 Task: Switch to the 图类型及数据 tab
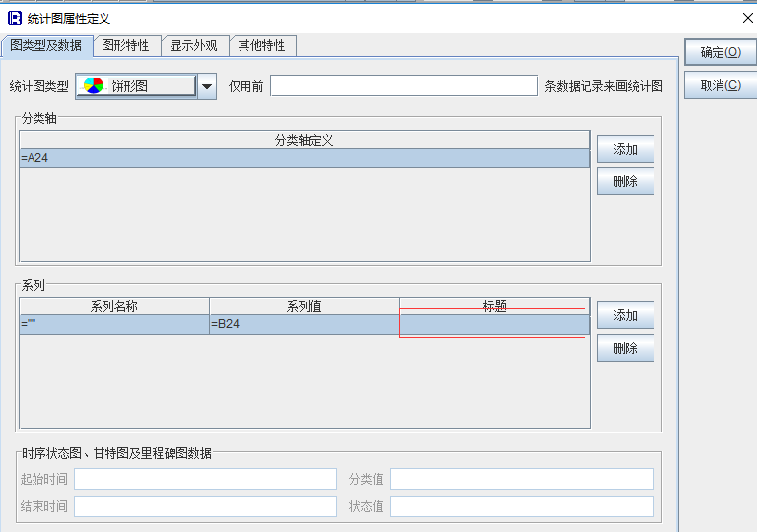47,46
